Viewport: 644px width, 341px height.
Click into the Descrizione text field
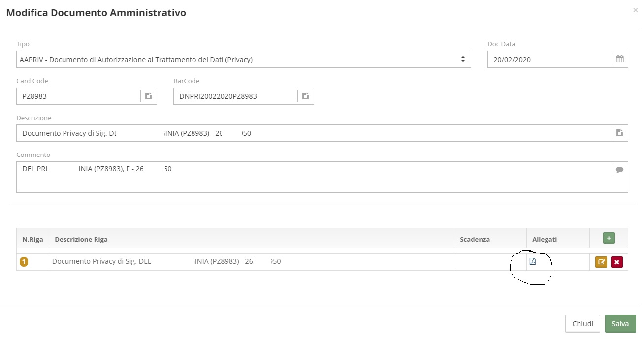coord(314,133)
